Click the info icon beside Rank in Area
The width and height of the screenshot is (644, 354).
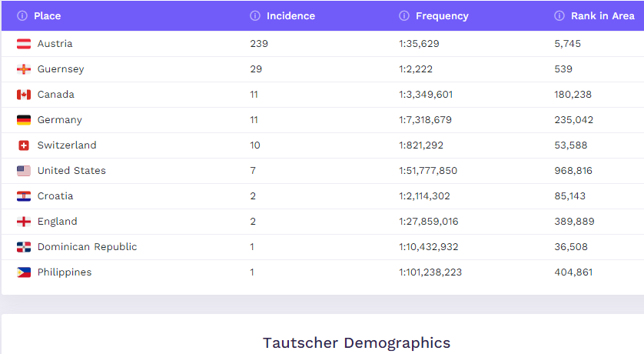click(x=559, y=15)
